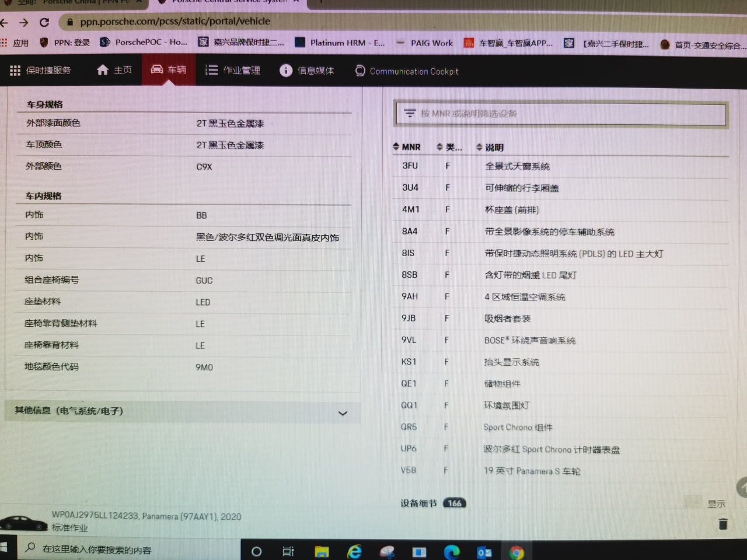This screenshot has width=747, height=560.
Task: Select the 车辆 vehicle tab
Action: tap(169, 70)
